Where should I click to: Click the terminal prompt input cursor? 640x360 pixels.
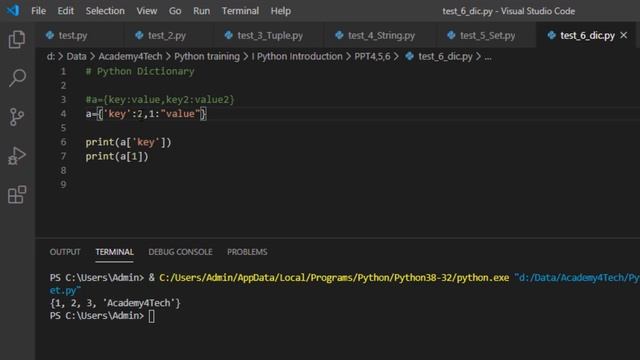click(151, 316)
